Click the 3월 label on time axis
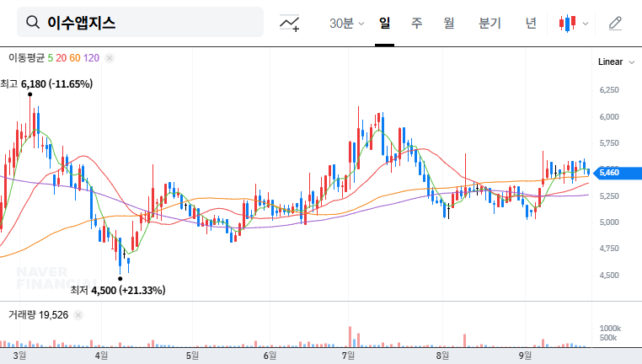This screenshot has height=364, width=642. pos(19,356)
